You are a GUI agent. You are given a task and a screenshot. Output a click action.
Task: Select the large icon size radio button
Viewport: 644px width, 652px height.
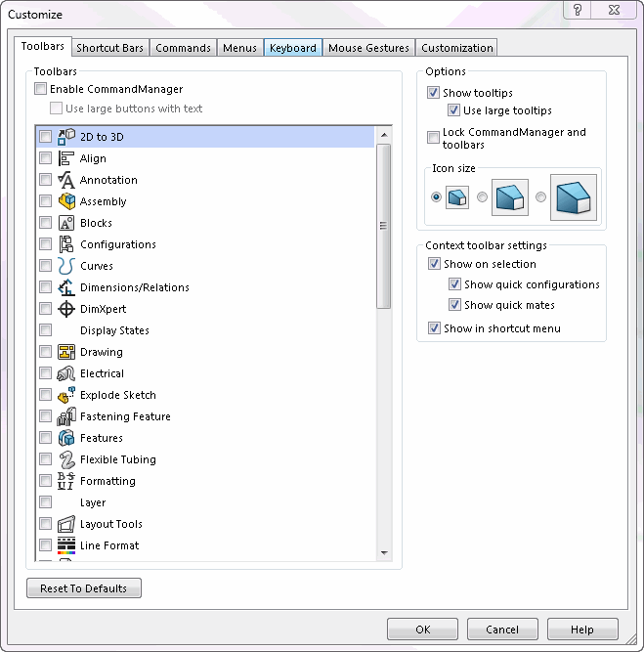[540, 196]
